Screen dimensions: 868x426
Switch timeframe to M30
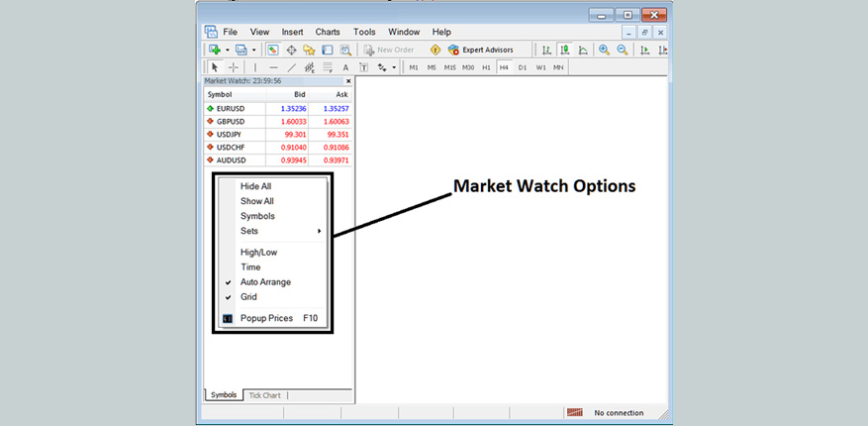click(x=468, y=67)
